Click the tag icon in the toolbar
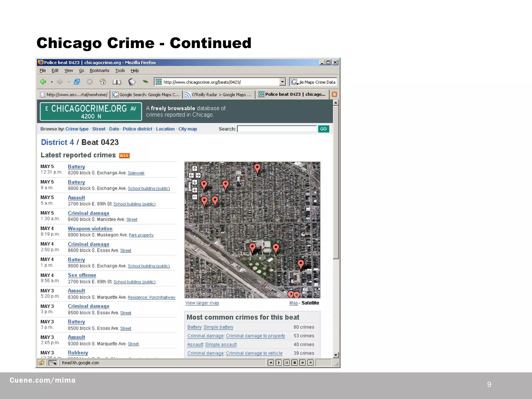This screenshot has width=532, height=399. 132,82
